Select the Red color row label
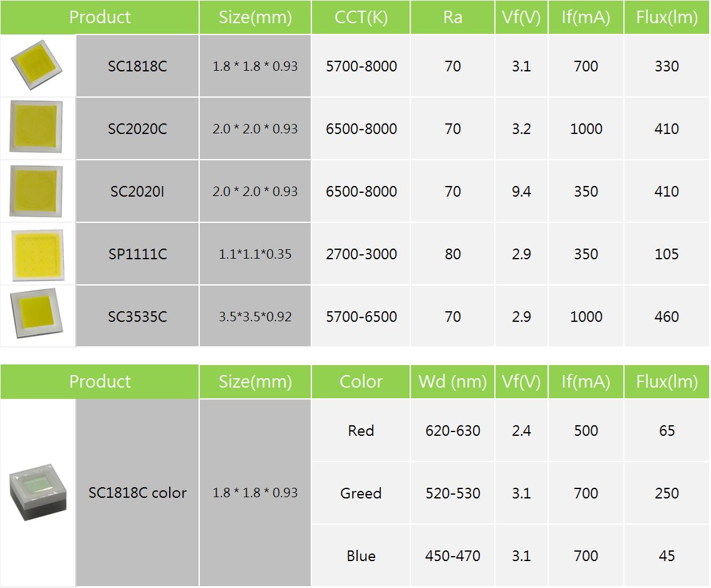Image resolution: width=711 pixels, height=588 pixels. pos(361,431)
